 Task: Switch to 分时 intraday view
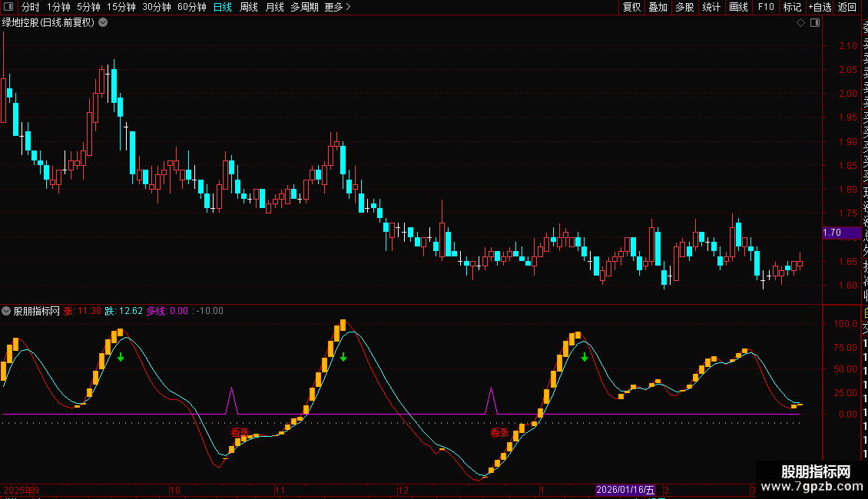point(31,8)
